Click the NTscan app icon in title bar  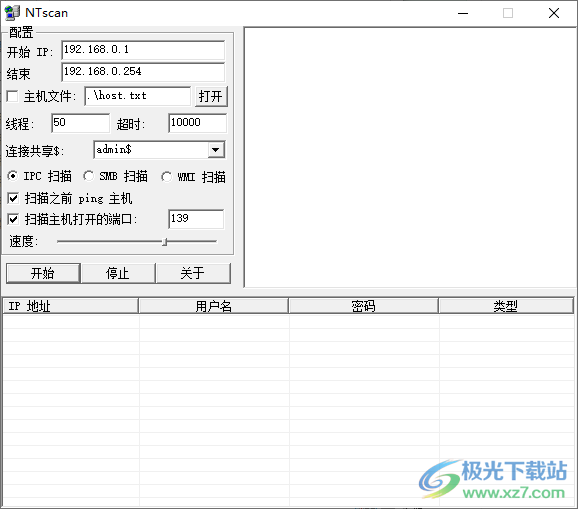click(12, 13)
